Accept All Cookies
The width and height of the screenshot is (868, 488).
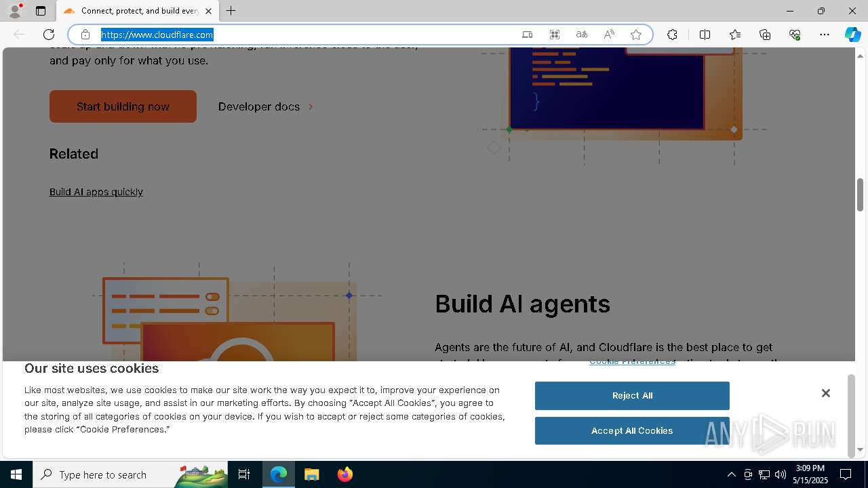click(632, 431)
